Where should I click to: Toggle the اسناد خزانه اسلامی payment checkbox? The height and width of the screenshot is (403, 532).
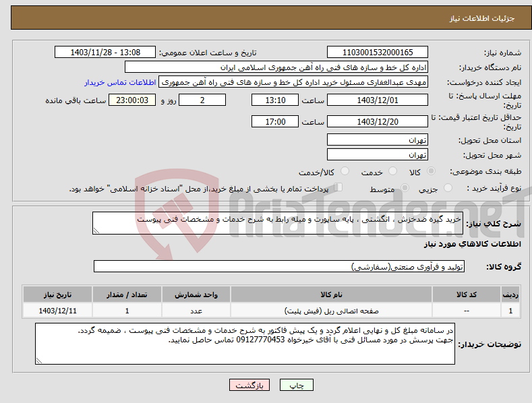point(338,187)
